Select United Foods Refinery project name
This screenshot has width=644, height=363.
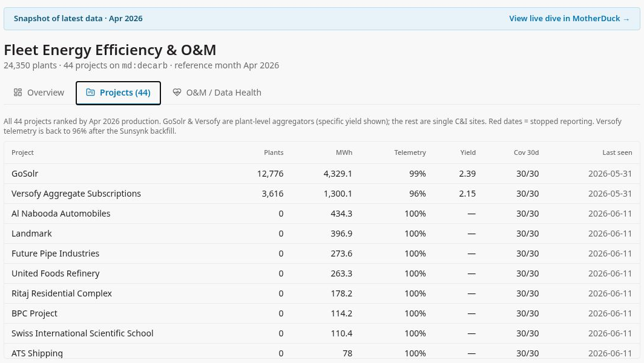[x=56, y=273]
